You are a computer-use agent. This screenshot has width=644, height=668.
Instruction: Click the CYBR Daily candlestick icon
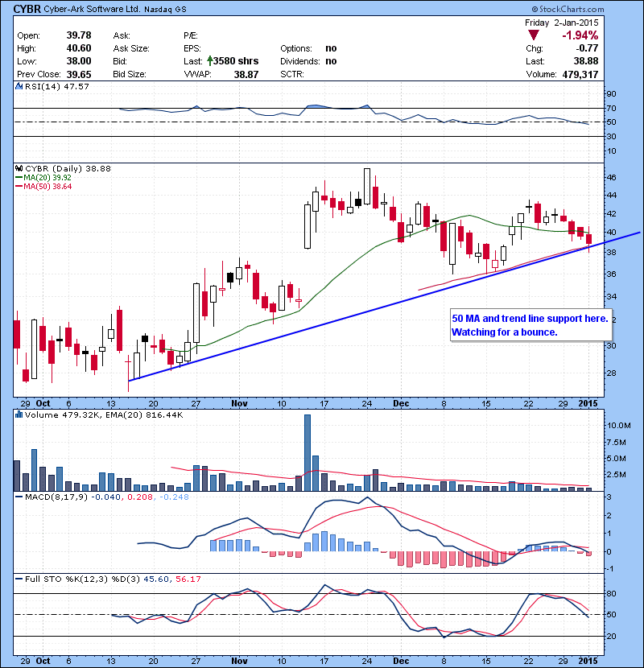(19, 168)
